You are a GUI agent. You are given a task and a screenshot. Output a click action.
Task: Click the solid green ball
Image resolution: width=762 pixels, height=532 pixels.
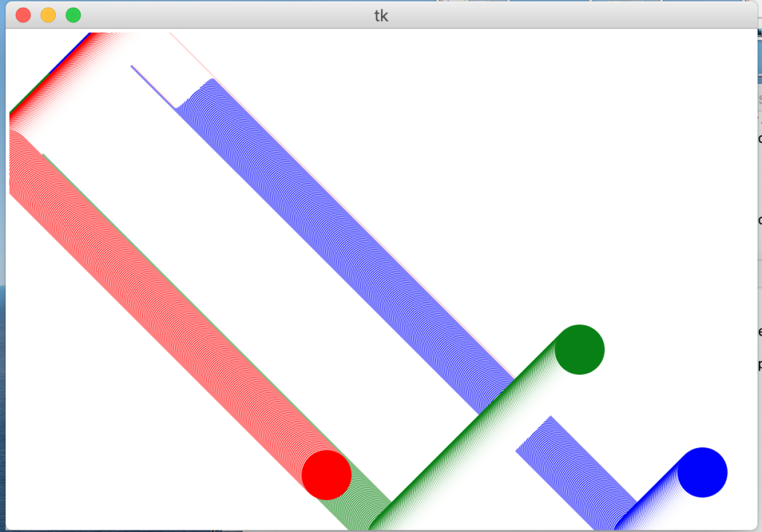coord(580,350)
